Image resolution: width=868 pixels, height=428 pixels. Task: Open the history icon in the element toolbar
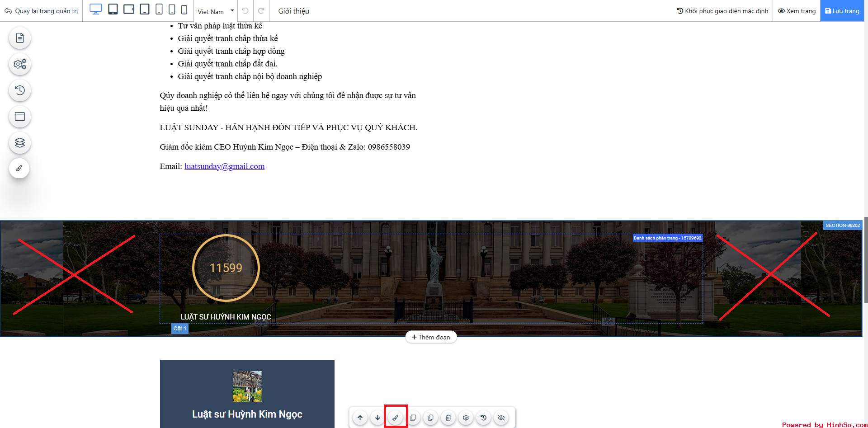click(483, 418)
